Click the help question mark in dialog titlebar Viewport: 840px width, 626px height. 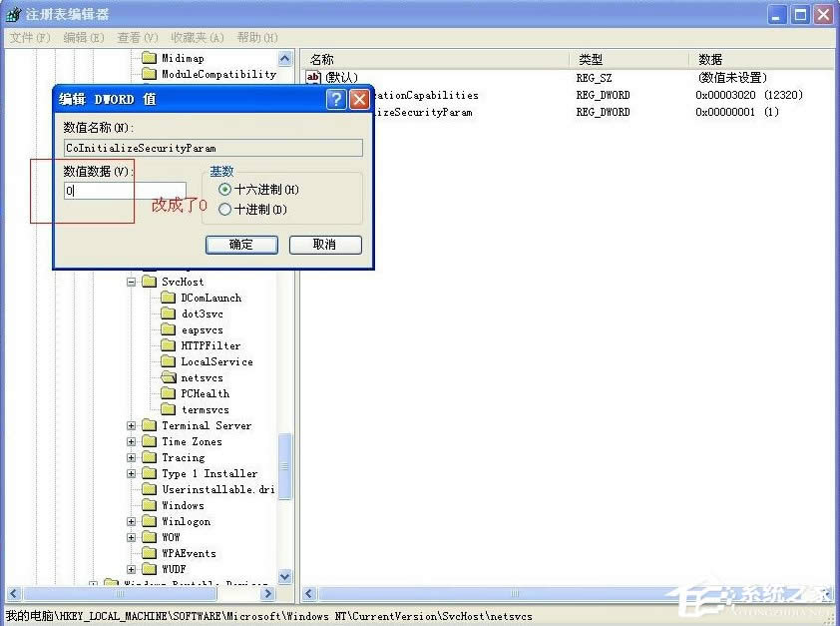337,99
